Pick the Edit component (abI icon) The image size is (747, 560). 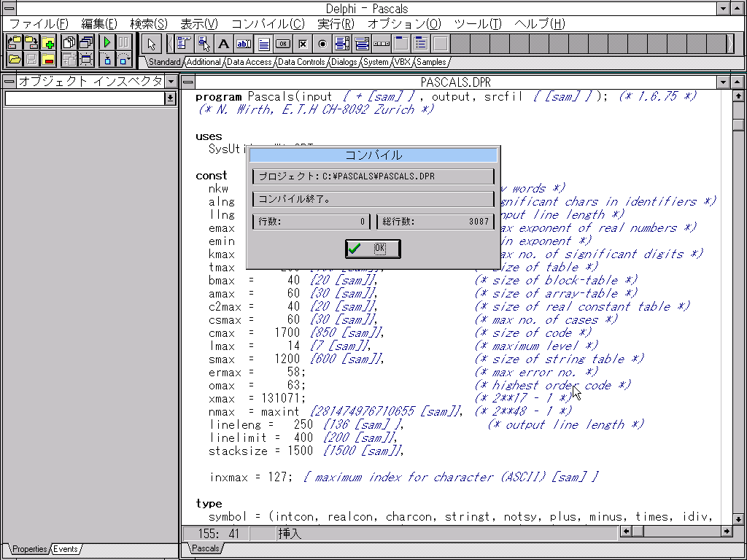pos(244,44)
